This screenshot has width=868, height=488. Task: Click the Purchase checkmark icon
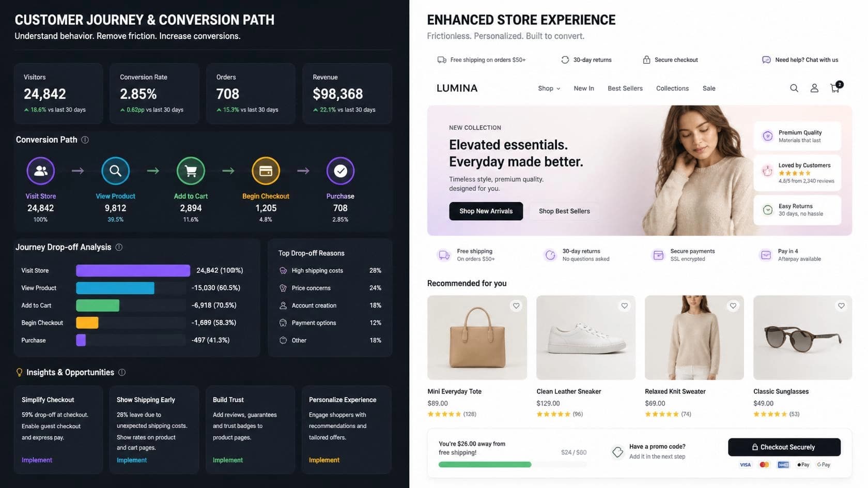point(340,171)
